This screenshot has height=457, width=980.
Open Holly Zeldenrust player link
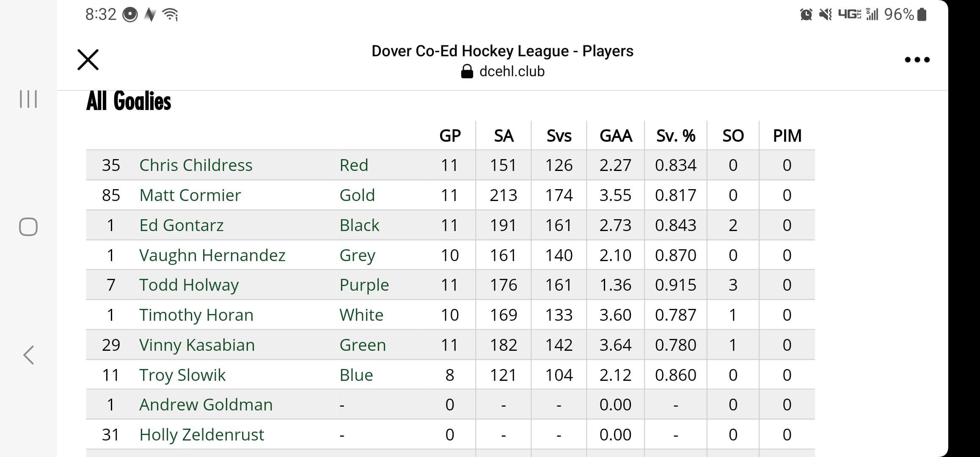(x=201, y=435)
